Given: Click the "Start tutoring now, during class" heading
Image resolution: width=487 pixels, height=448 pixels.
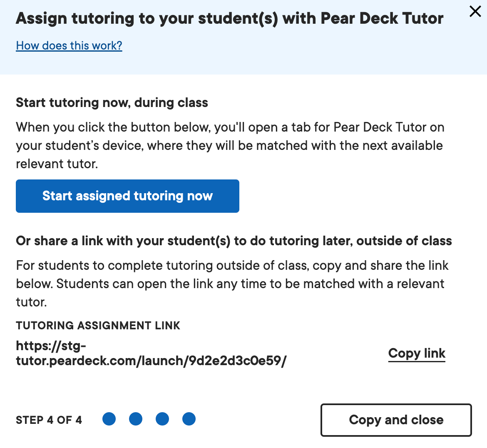Looking at the screenshot, I should coord(112,102).
